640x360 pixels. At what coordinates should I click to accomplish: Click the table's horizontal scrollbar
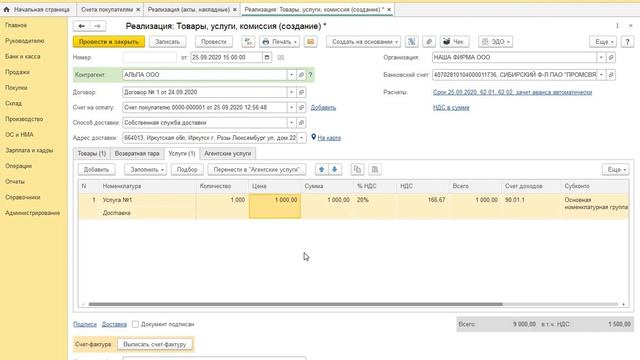[296, 304]
